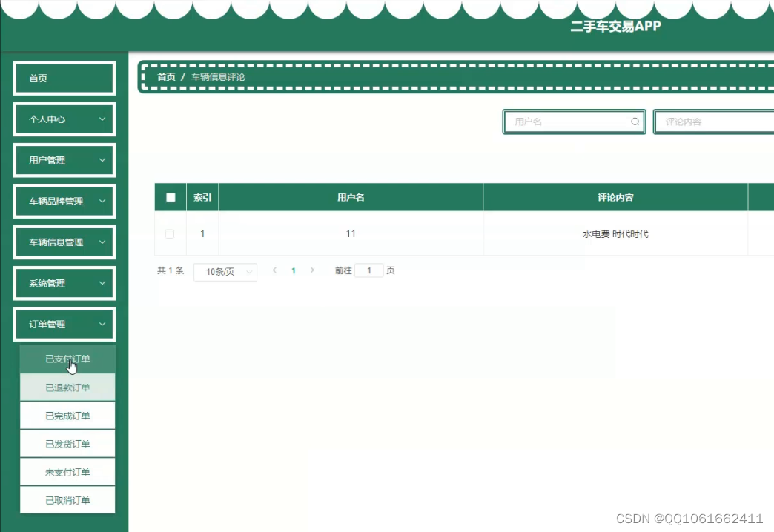
Task: Open the 已支付订单 submenu item
Action: (67, 359)
